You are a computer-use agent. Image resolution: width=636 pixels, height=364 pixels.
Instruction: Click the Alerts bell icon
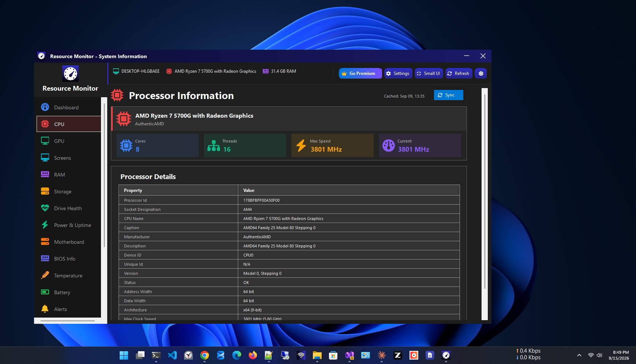(x=45, y=309)
